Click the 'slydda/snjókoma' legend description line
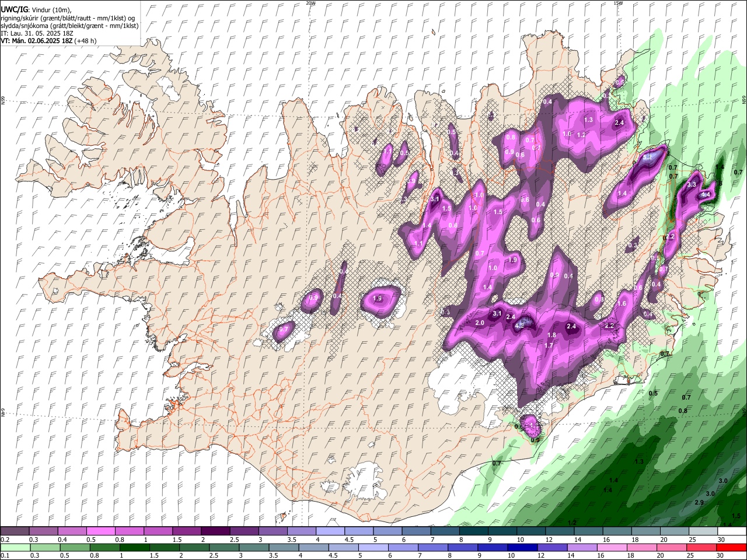 coord(69,26)
